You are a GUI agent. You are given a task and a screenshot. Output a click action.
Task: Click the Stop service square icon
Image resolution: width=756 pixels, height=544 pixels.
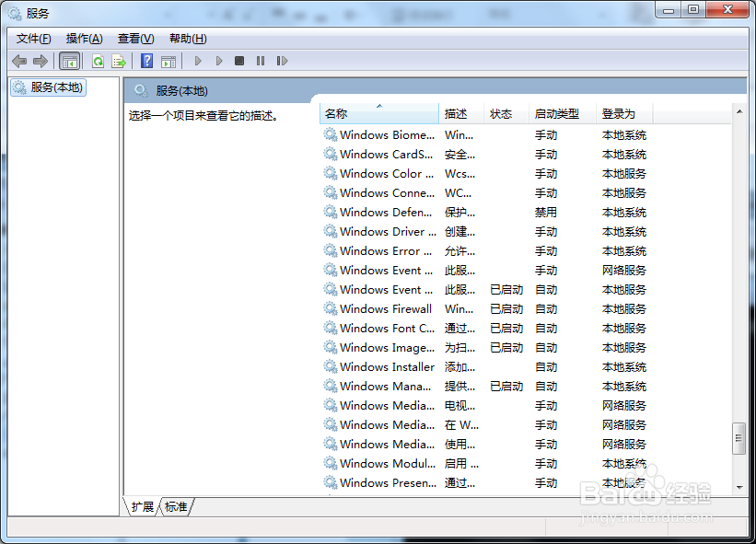(x=239, y=61)
